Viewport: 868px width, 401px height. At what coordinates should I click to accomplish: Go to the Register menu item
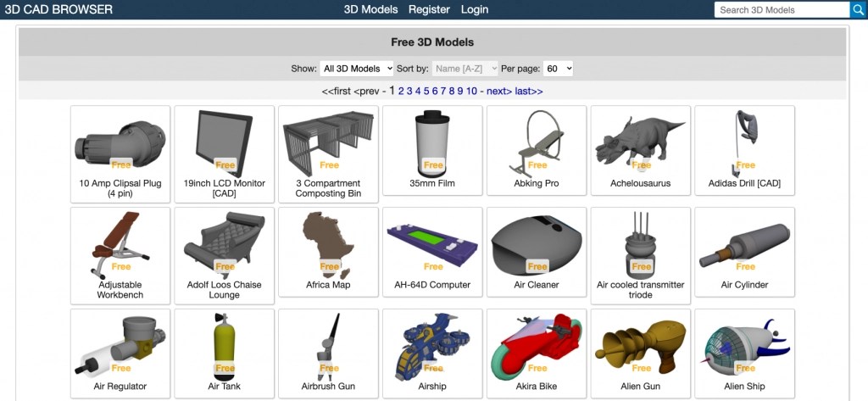coord(429,9)
